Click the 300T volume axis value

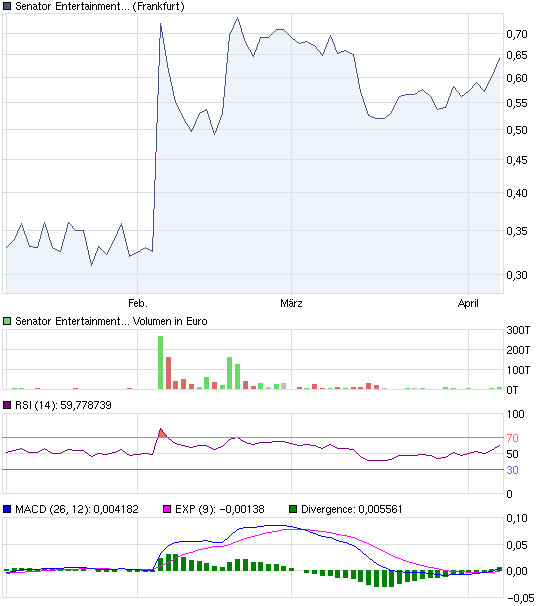[x=518, y=330]
